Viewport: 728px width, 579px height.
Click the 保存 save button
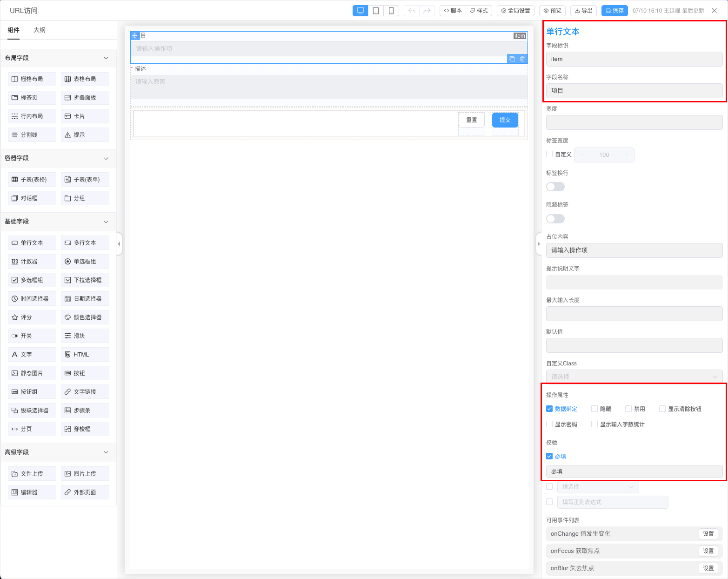pos(614,11)
